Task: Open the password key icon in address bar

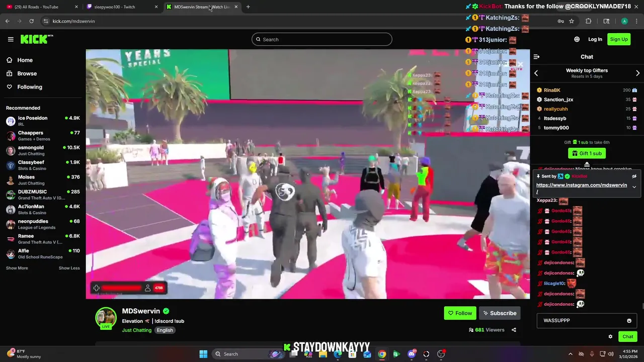Action: tap(560, 21)
